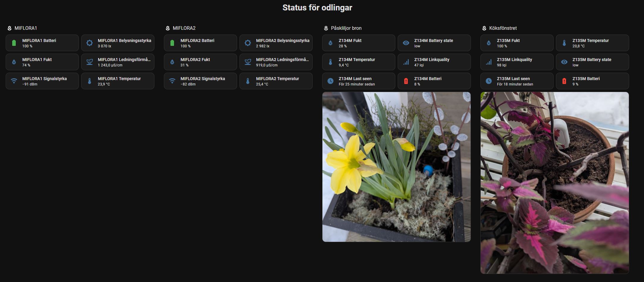
Task: Click the Påskliljor bron section heading
Action: click(x=346, y=28)
